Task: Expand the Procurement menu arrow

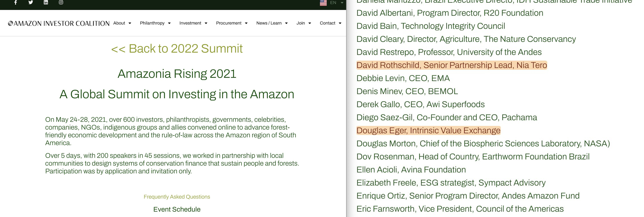Action: point(246,23)
